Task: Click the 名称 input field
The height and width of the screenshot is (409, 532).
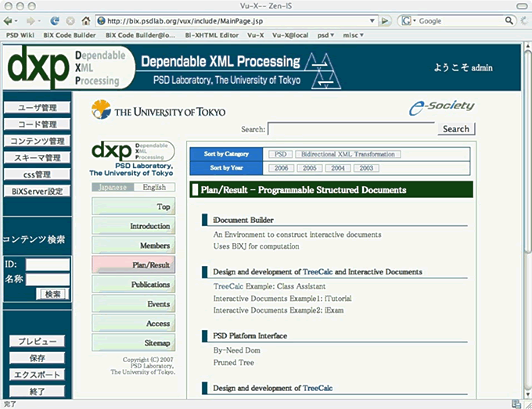Action: tap(48, 279)
